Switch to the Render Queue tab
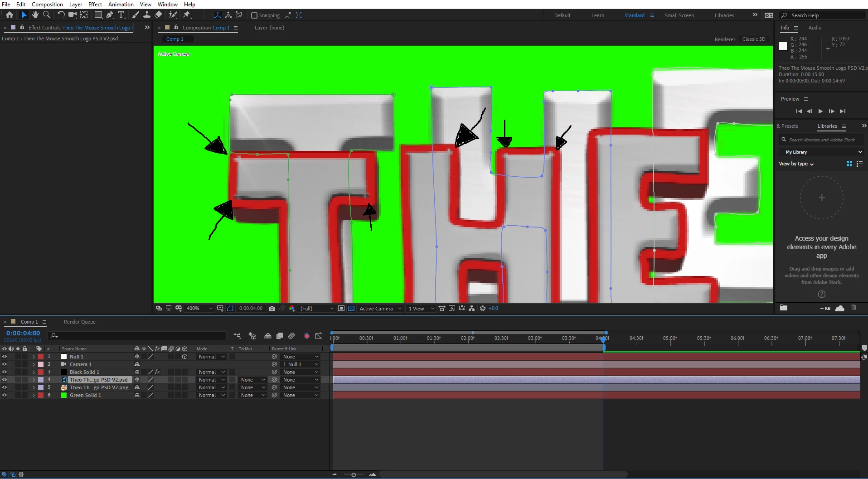Image resolution: width=868 pixels, height=479 pixels. [x=79, y=322]
